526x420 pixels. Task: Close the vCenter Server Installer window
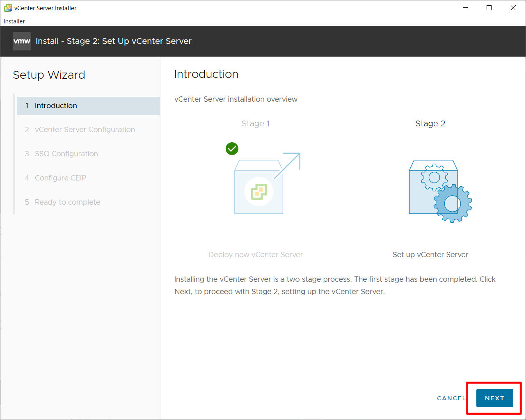click(513, 8)
